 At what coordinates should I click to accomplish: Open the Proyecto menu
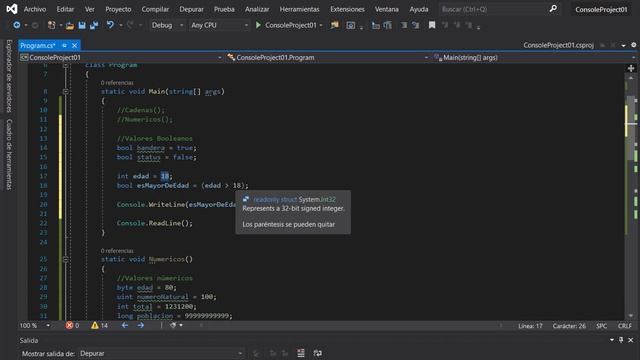pos(118,9)
